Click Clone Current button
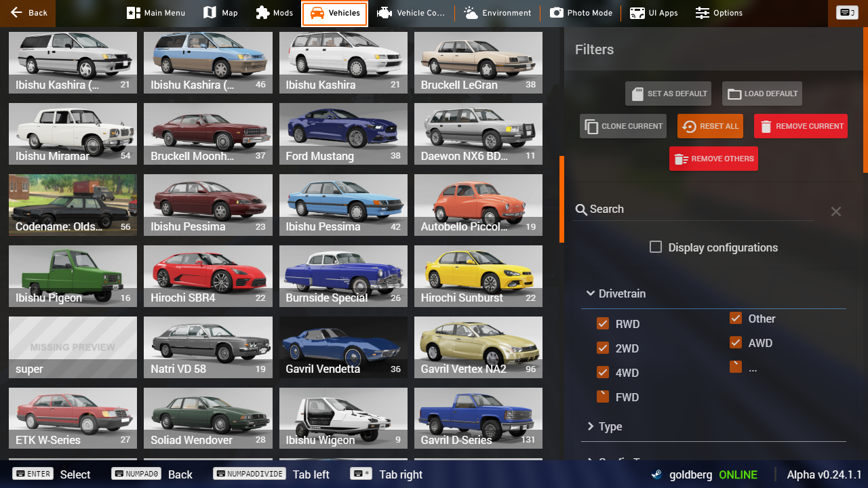Image resolution: width=868 pixels, height=488 pixels. pos(623,126)
